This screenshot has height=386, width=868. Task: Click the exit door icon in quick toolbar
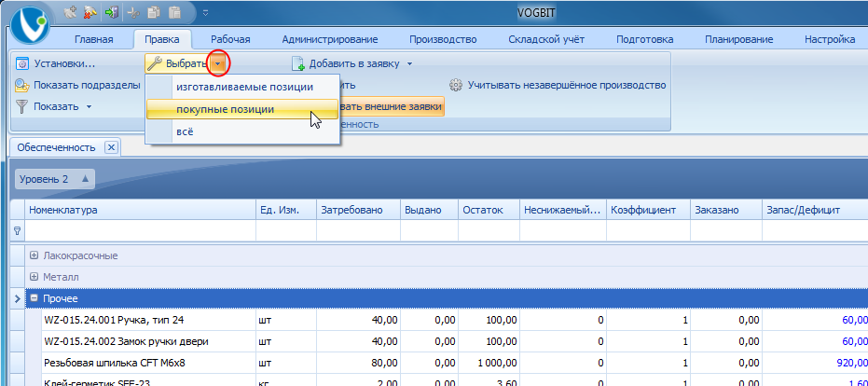[x=111, y=11]
